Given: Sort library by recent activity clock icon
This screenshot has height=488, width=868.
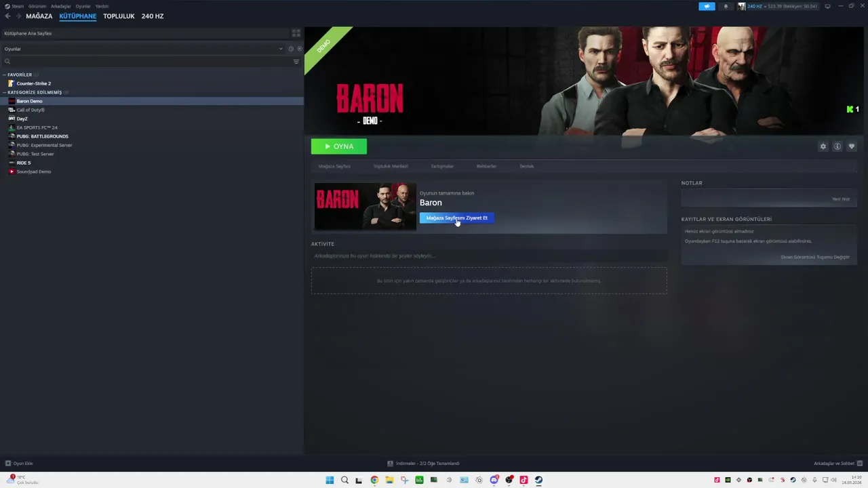Looking at the screenshot, I should (x=291, y=49).
